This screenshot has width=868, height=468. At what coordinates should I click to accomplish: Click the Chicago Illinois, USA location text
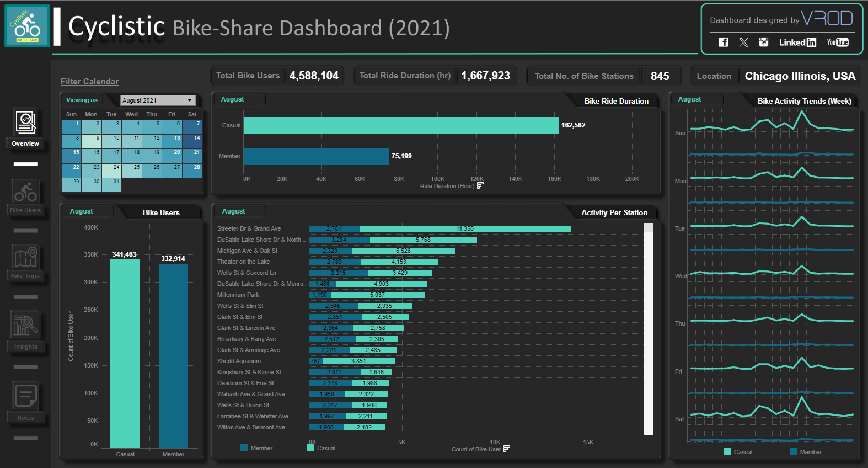tap(800, 76)
